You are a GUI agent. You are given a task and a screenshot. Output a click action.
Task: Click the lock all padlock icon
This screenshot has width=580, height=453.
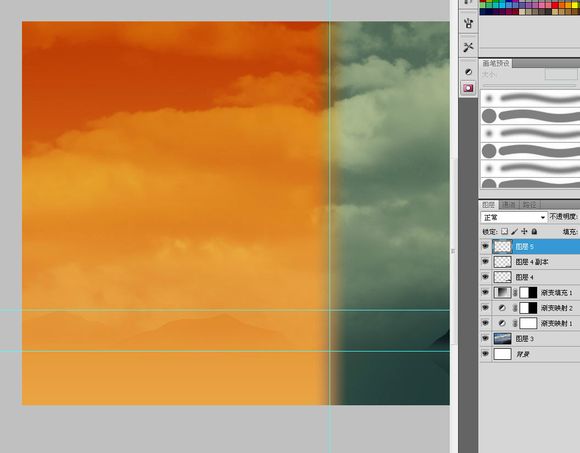pyautogui.click(x=534, y=231)
